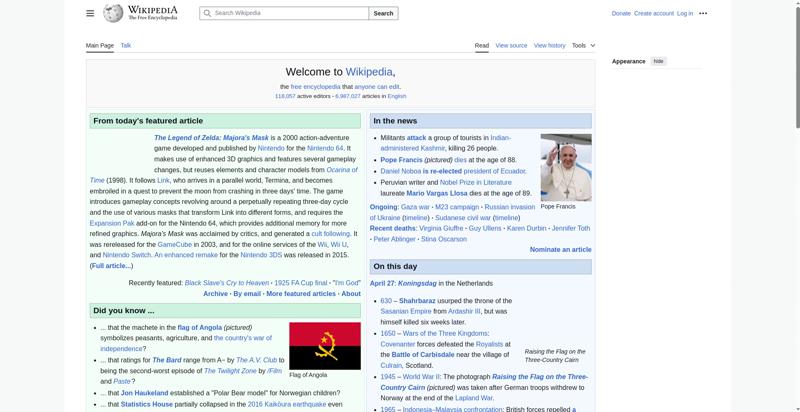Click the Virginia Giuffre recent death link
The height and width of the screenshot is (412, 800).
441,228
